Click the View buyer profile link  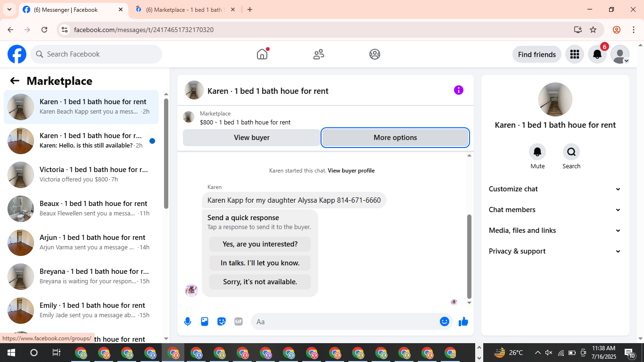(x=351, y=171)
